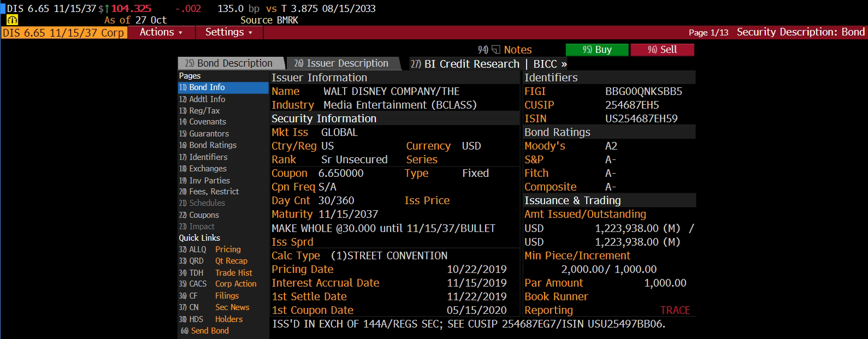The height and width of the screenshot is (339, 868).
Task: Open the CACS Corp Action quick link
Action: (x=217, y=284)
